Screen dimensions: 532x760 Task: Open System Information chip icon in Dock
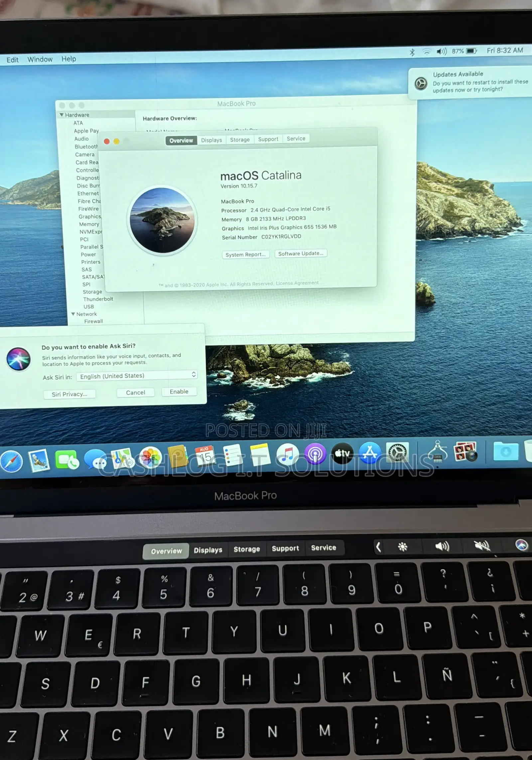tap(438, 452)
